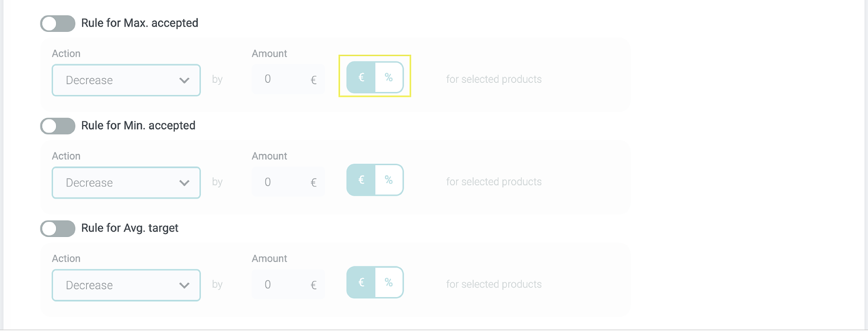Select euro unit for Max. accepted rule
The height and width of the screenshot is (332, 868).
(x=361, y=78)
